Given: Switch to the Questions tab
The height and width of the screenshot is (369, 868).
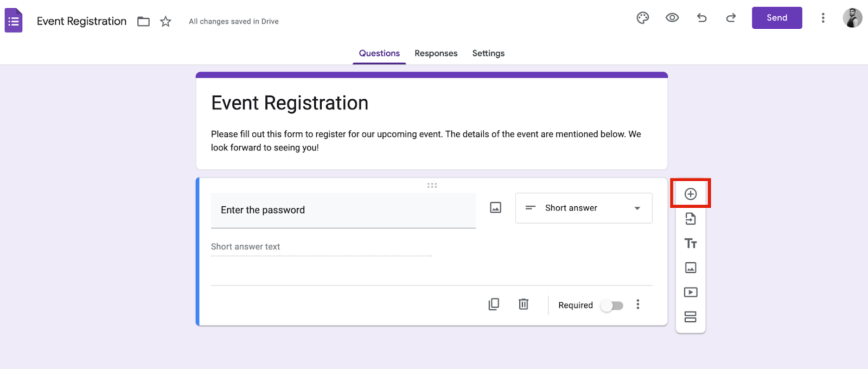Looking at the screenshot, I should point(379,53).
